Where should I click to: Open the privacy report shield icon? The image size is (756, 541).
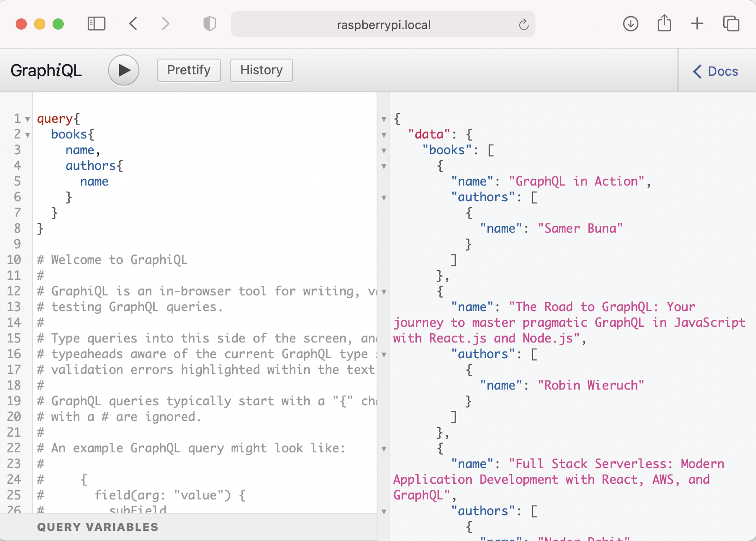tap(210, 24)
